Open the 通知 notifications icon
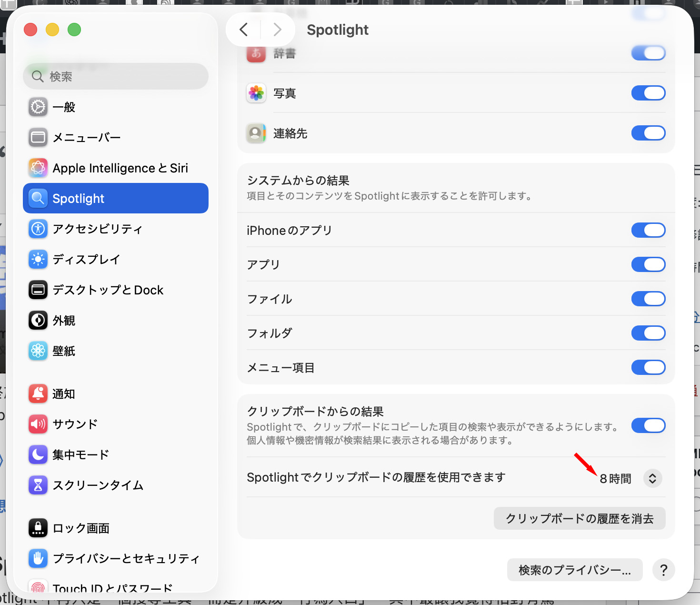 click(38, 394)
